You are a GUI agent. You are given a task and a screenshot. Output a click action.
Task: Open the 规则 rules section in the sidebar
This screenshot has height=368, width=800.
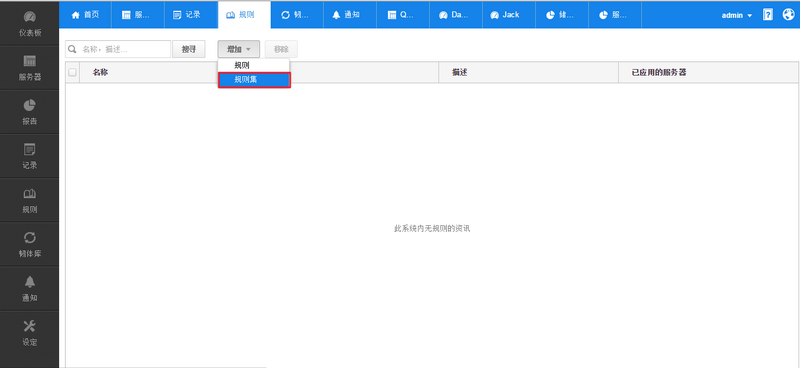[30, 200]
